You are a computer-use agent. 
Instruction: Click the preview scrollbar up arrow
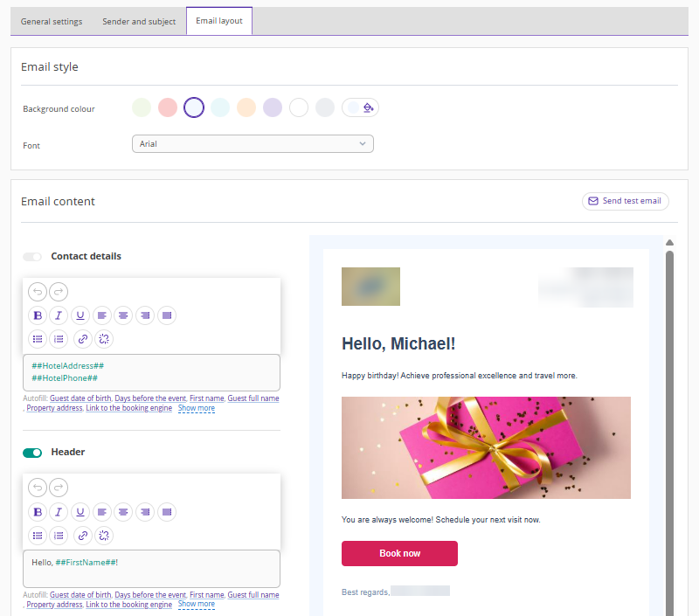669,243
